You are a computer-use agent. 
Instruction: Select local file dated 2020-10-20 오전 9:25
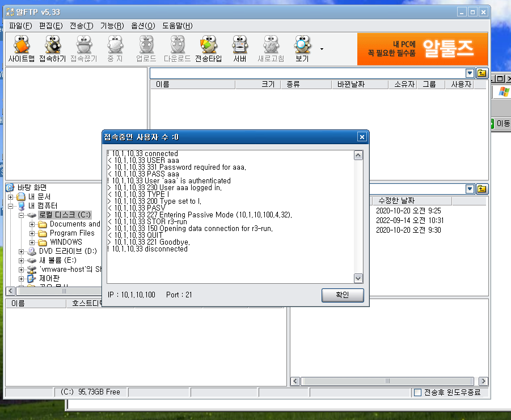tap(408, 211)
